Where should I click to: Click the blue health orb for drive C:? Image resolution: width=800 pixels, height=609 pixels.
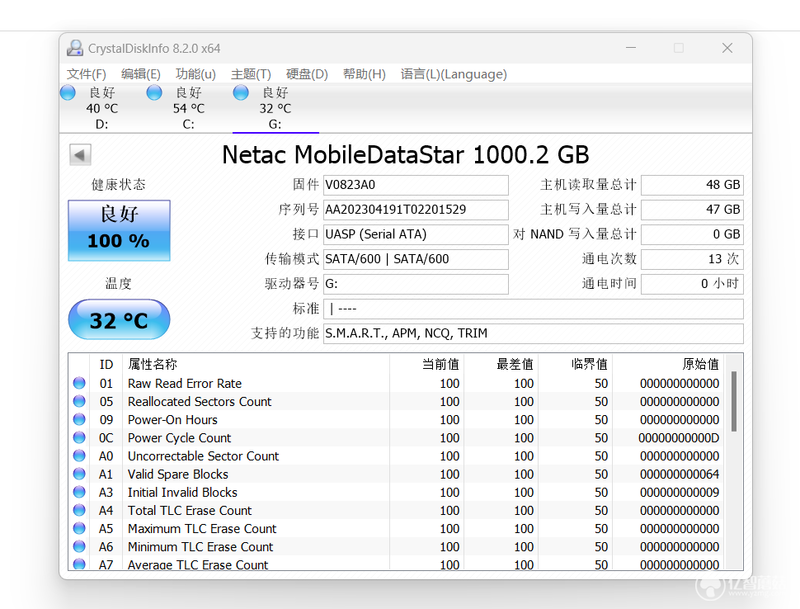pyautogui.click(x=154, y=93)
